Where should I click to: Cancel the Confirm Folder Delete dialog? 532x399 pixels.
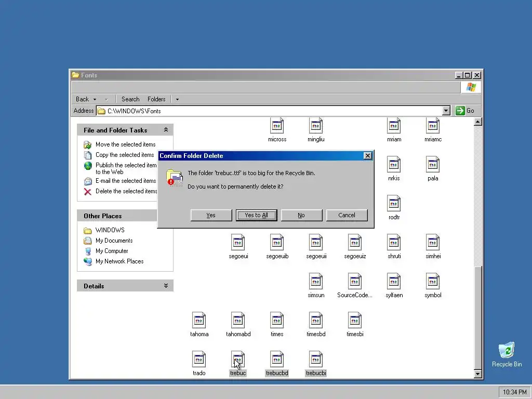(347, 215)
